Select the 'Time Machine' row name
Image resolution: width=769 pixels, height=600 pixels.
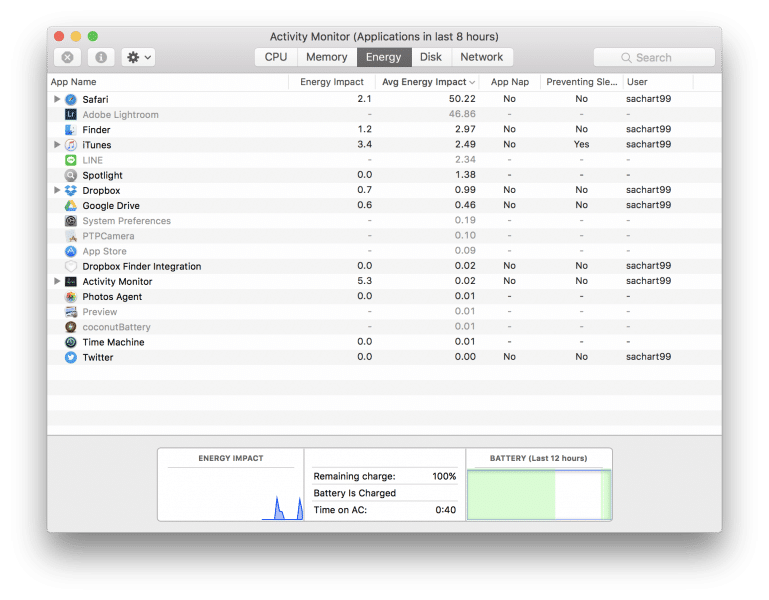[113, 342]
